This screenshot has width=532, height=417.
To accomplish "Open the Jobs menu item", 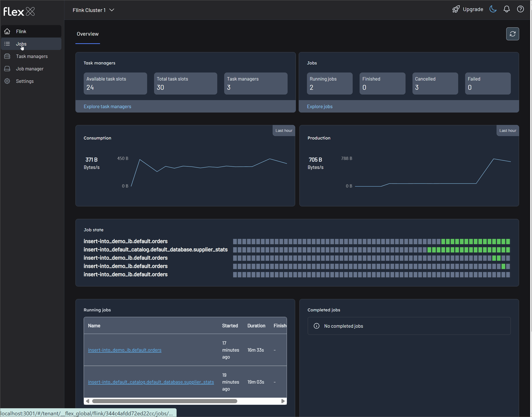I will pos(31,44).
